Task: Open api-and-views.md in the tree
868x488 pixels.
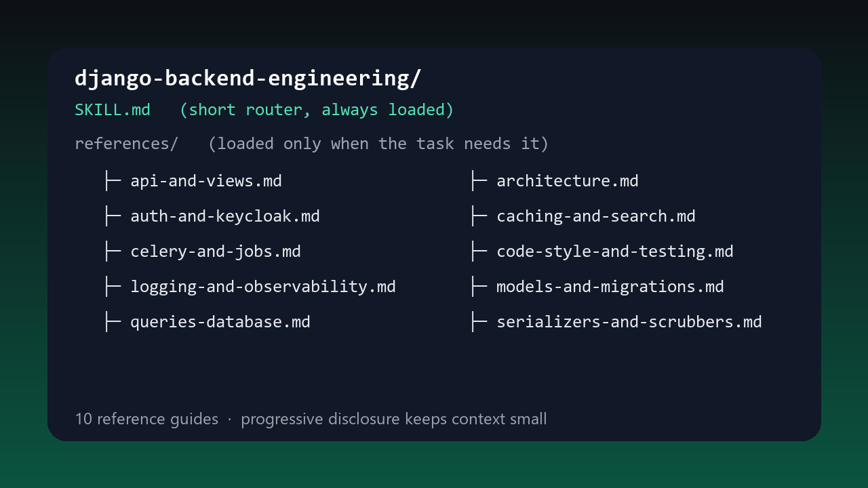Action: (x=206, y=181)
